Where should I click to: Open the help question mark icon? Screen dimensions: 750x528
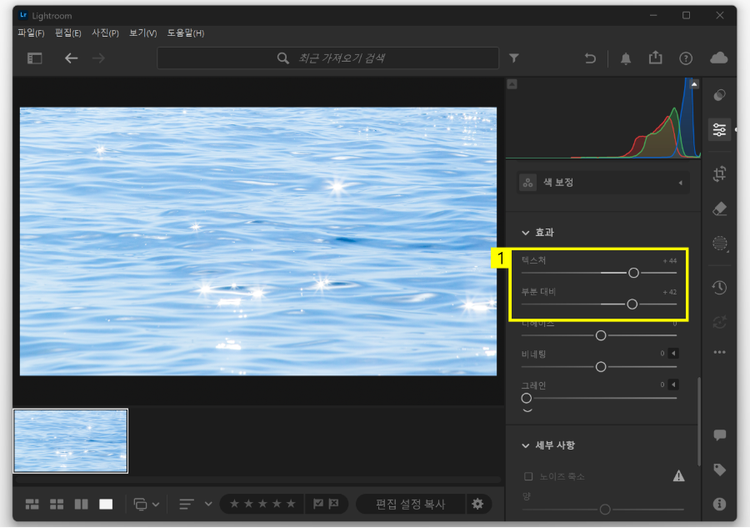pyautogui.click(x=686, y=58)
